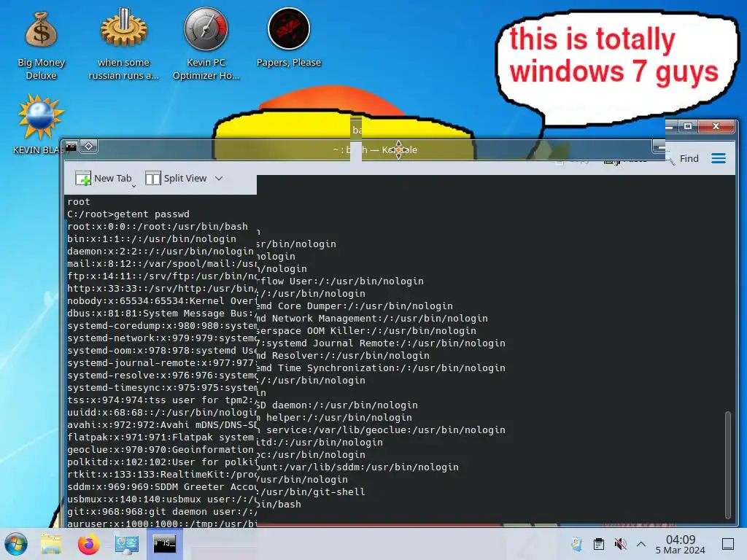Click the 'sddm:x:969' terminal line
The image size is (747, 560).
tap(161, 486)
